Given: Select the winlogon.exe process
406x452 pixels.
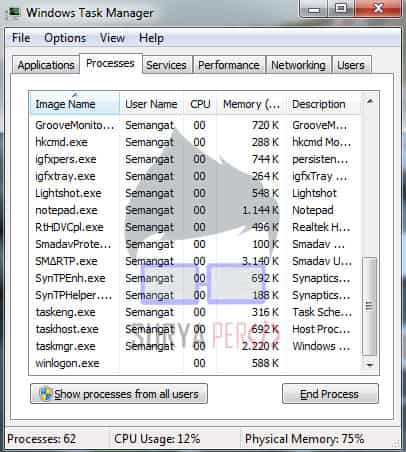Looking at the screenshot, I should click(194, 363).
